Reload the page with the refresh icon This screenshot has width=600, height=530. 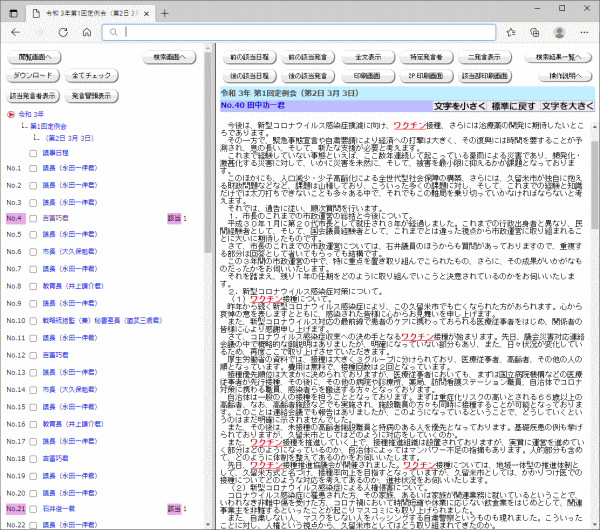(x=63, y=33)
